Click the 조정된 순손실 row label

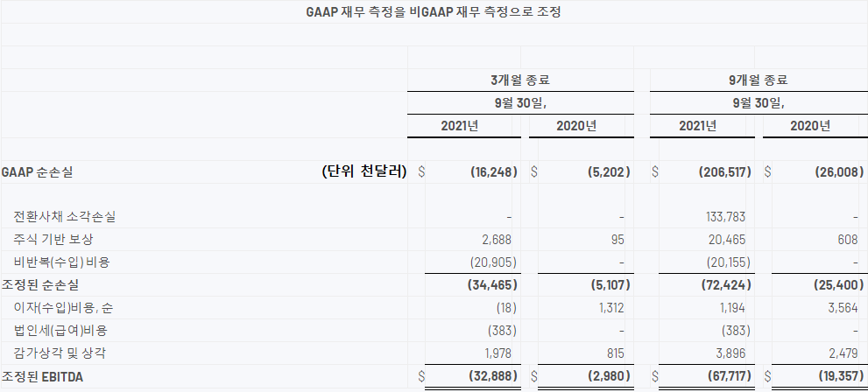coord(40,285)
